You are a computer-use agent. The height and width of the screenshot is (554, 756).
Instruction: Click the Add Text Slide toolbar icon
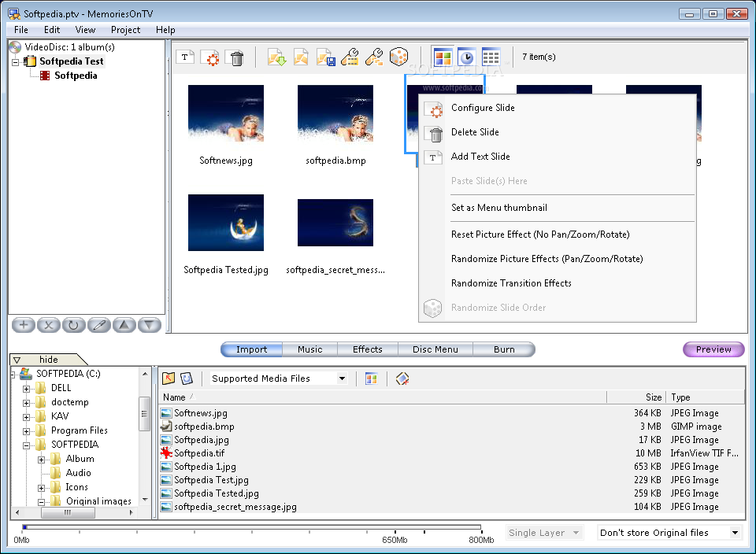tap(184, 57)
